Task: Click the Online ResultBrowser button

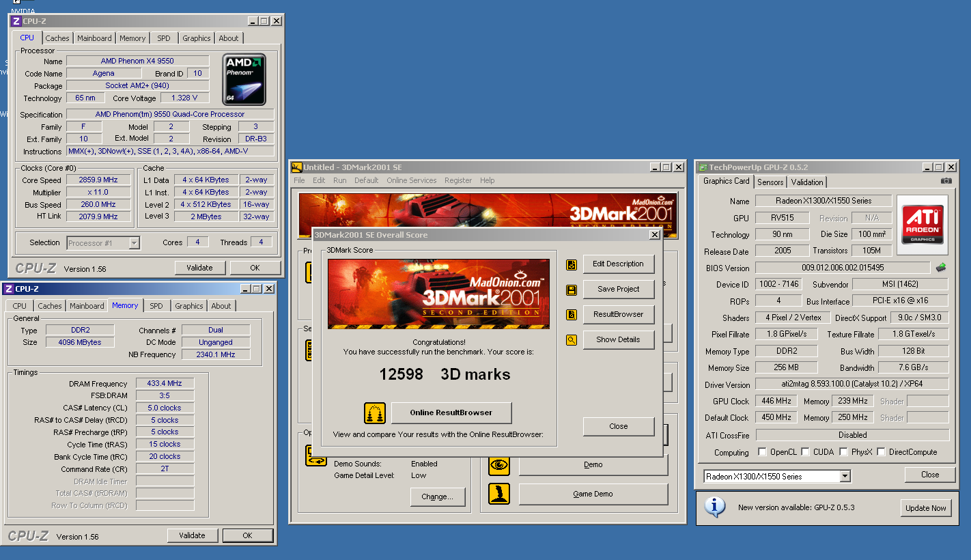Action: pyautogui.click(x=451, y=412)
